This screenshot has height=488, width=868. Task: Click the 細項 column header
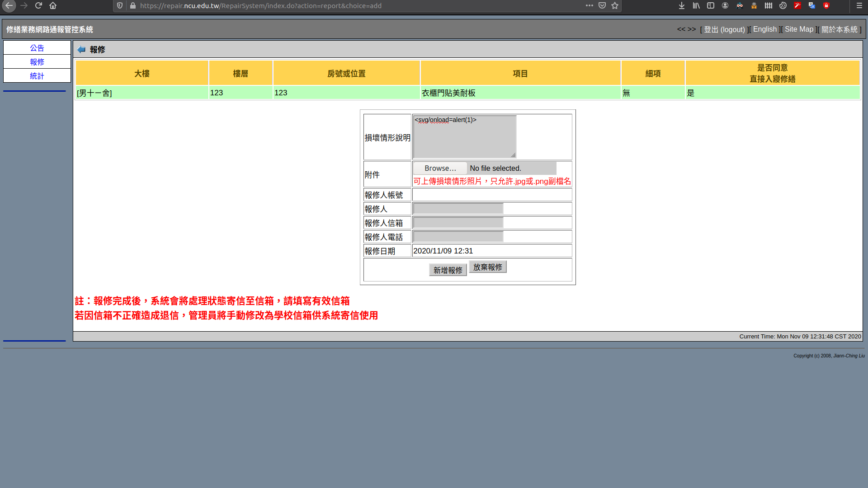click(653, 73)
